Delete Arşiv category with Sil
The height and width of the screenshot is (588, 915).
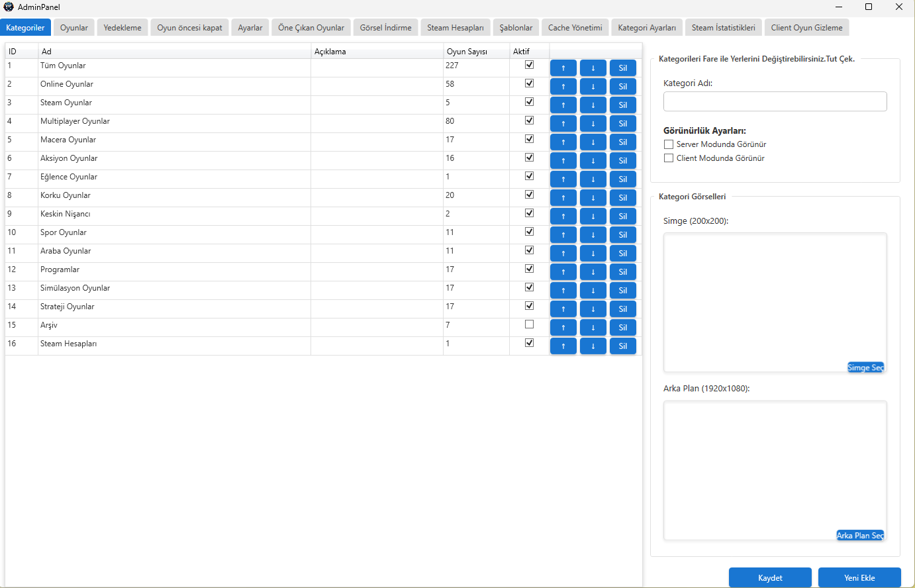(623, 327)
